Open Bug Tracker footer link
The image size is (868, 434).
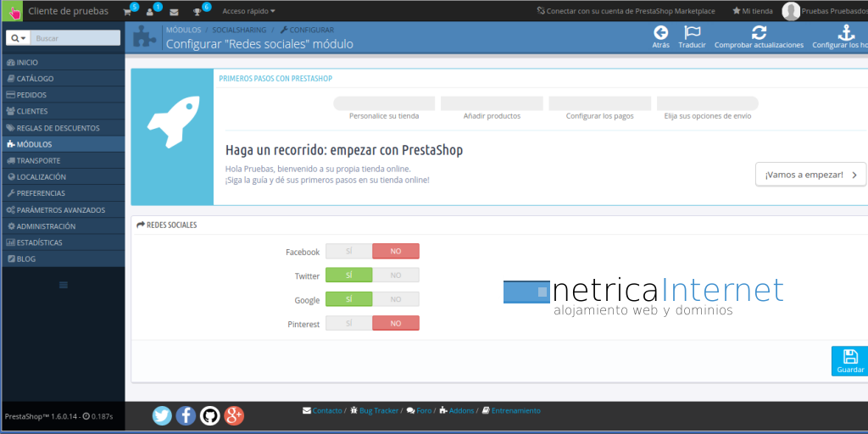click(x=374, y=411)
